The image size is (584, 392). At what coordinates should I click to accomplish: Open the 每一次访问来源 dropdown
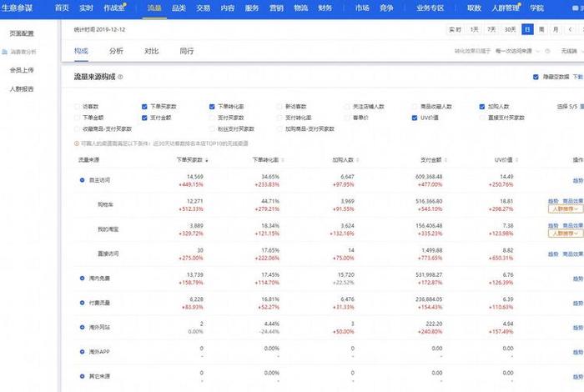(517, 52)
